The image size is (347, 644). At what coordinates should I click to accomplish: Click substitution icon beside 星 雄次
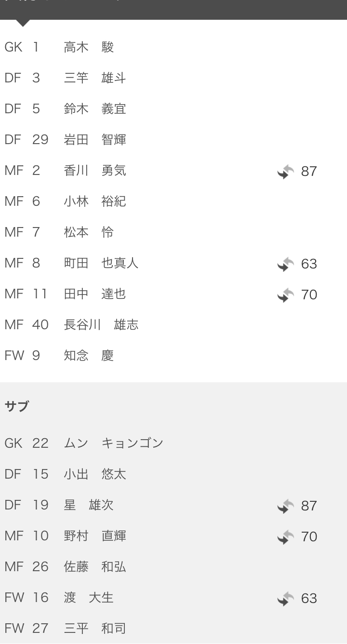(x=286, y=506)
